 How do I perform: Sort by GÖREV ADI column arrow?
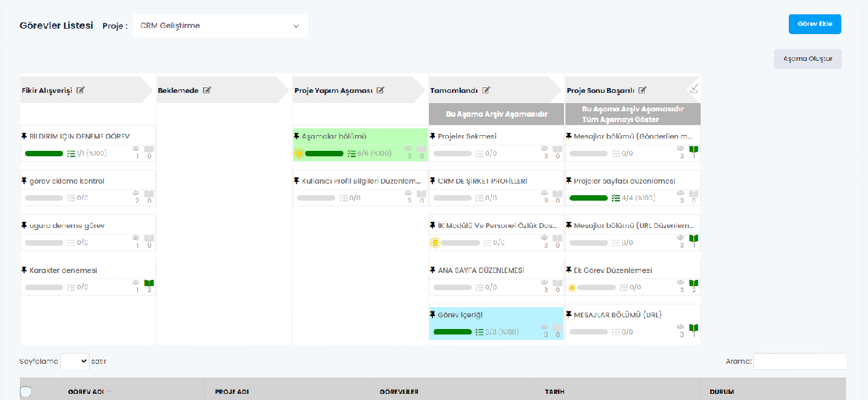(111, 392)
